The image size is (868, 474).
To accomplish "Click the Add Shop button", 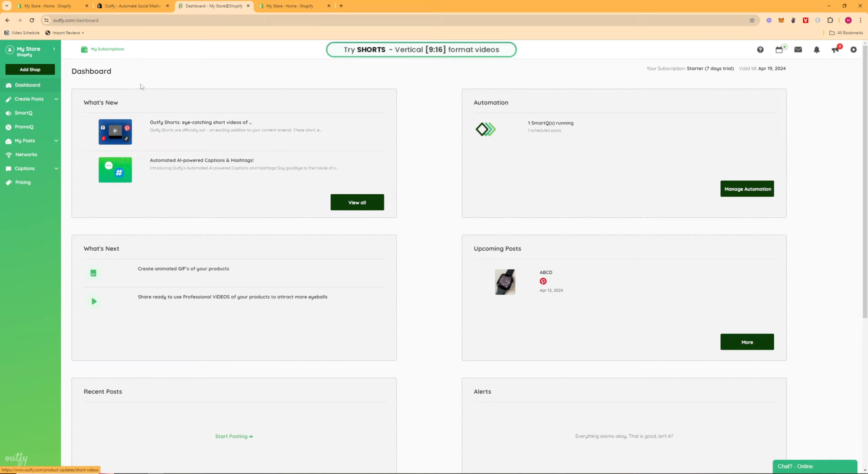I will click(x=30, y=69).
